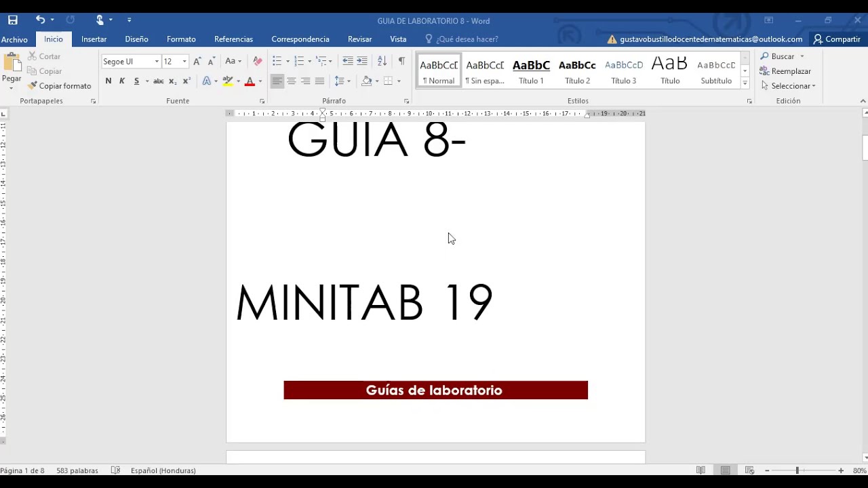Decrease font size with the smaller A
The width and height of the screenshot is (868, 488).
[x=211, y=62]
